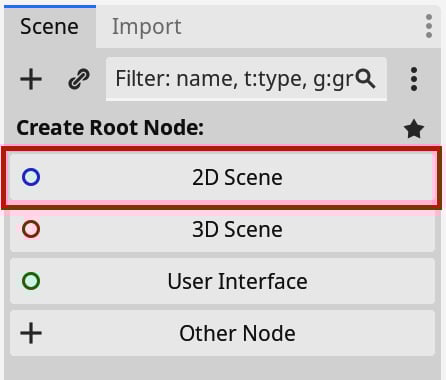Click the blue Node2D circle icon
This screenshot has width=446, height=380.
point(31,177)
